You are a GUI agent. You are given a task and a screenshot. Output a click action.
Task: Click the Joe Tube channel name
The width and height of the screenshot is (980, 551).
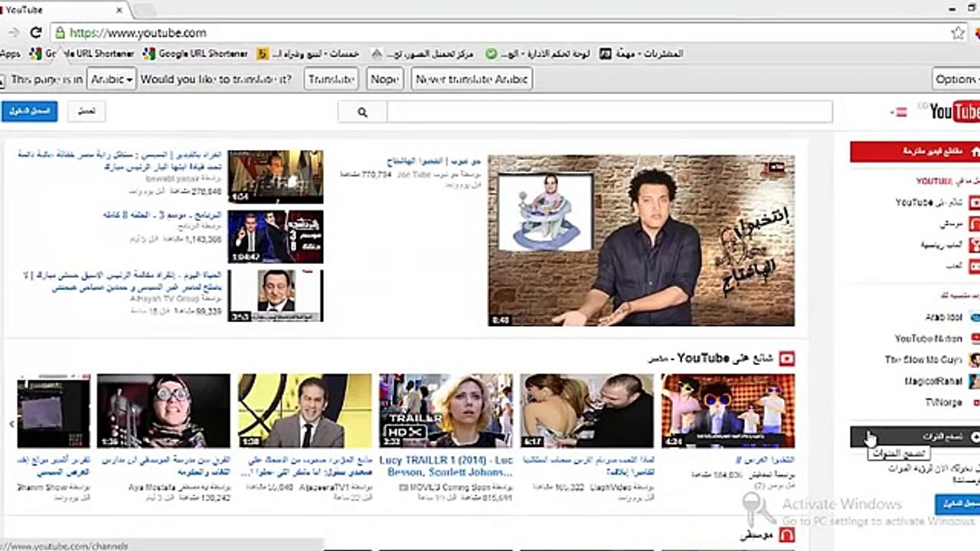(413, 174)
